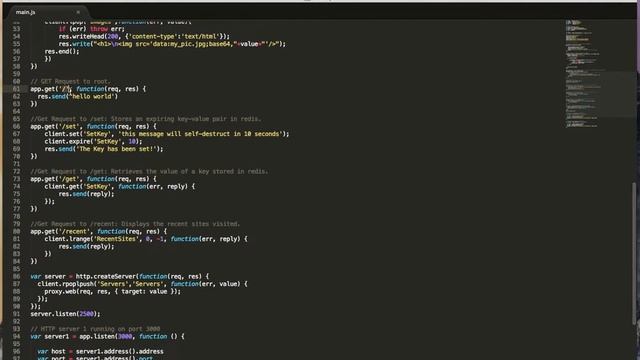The width and height of the screenshot is (640, 360).
Task: Click the '//Get Request to /recent' comment line
Action: pos(135,224)
